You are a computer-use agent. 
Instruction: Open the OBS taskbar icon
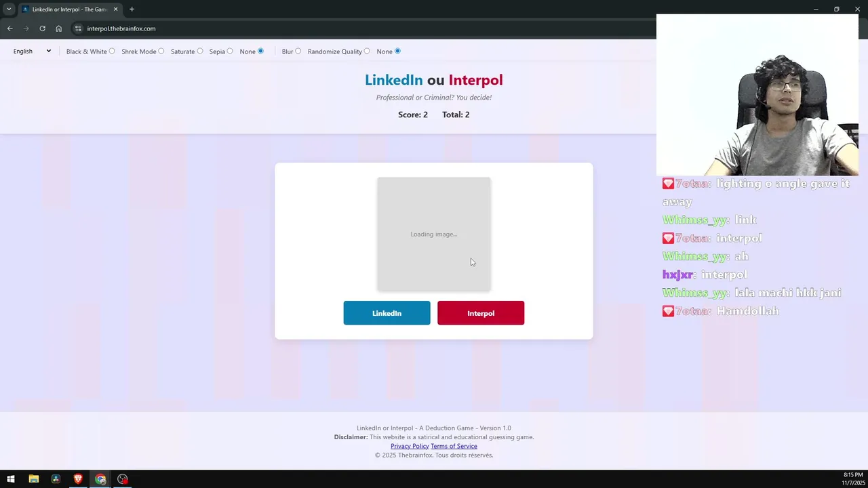123,479
